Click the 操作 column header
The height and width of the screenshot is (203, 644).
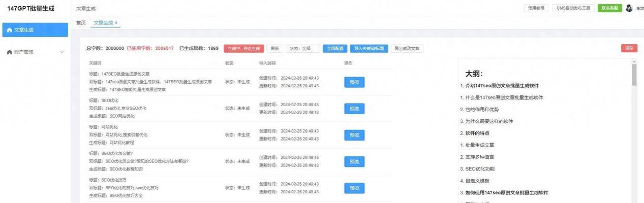348,63
